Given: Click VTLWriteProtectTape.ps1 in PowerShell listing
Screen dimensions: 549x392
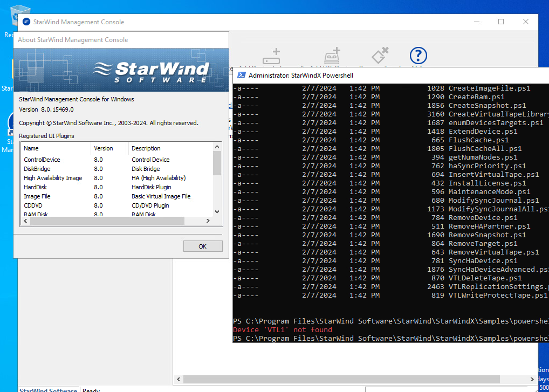Looking at the screenshot, I should coord(498,295).
